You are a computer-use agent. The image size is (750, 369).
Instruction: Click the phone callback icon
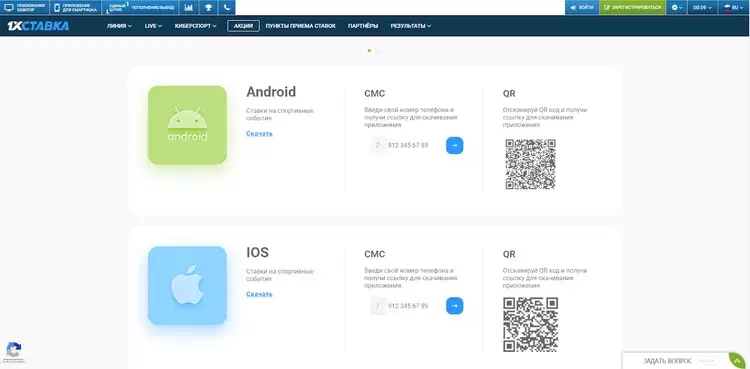(227, 7)
